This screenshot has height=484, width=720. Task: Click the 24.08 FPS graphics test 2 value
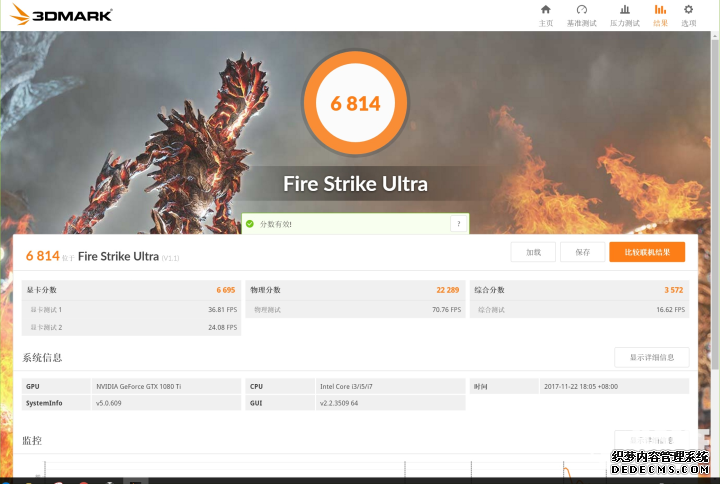click(x=223, y=327)
